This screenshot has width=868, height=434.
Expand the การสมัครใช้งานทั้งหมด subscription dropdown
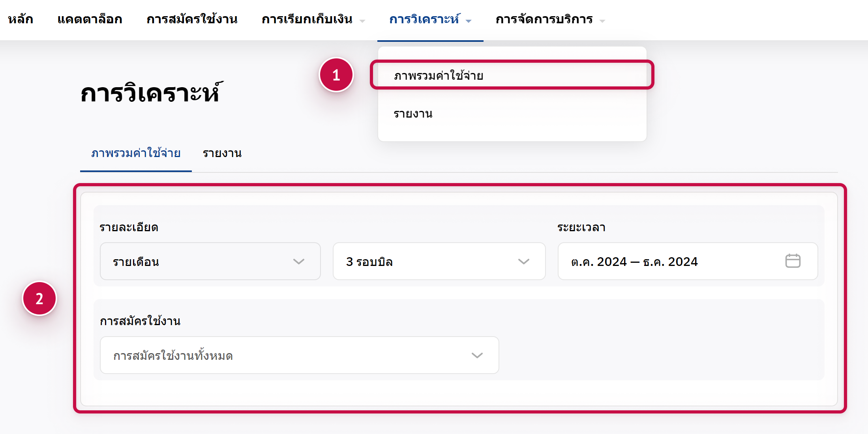pos(299,355)
